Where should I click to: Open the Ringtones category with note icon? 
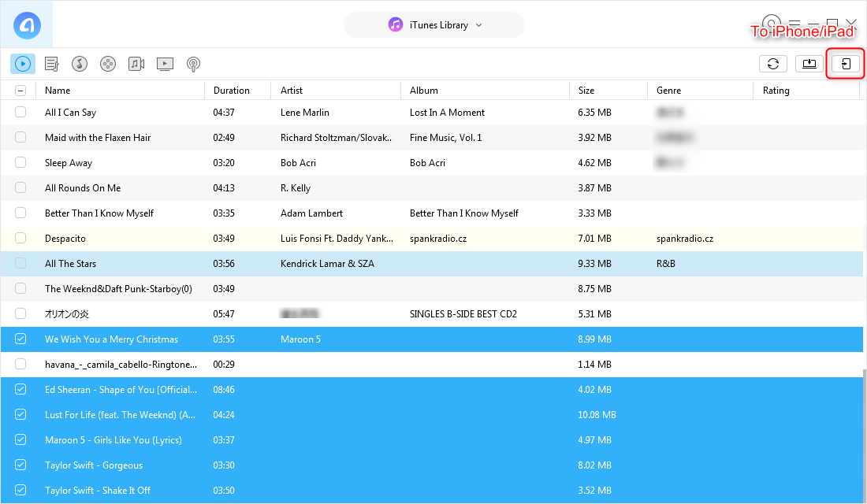[80, 64]
